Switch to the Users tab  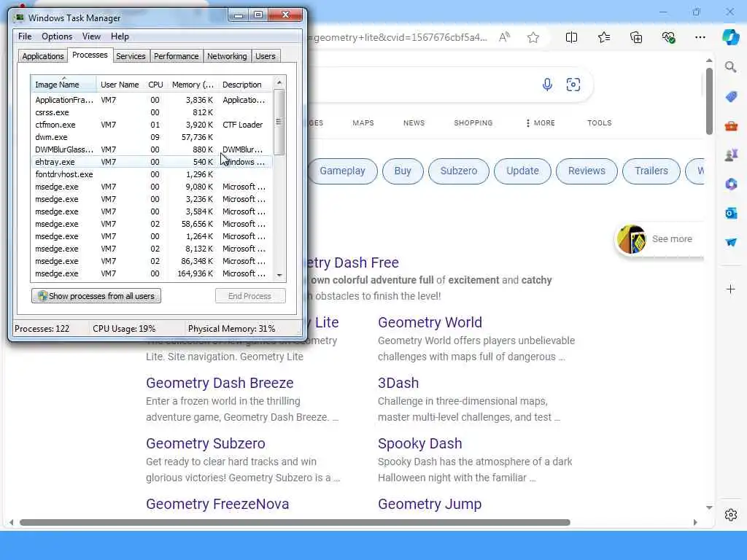coord(266,56)
